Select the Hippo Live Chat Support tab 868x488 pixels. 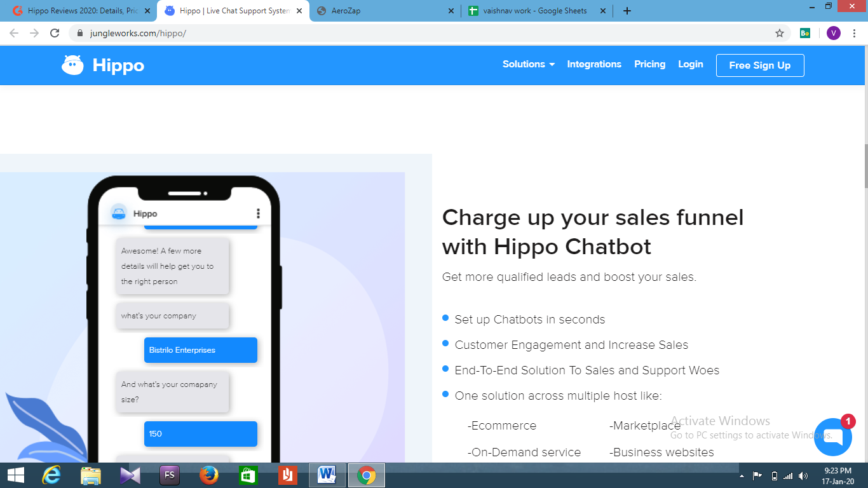point(233,11)
